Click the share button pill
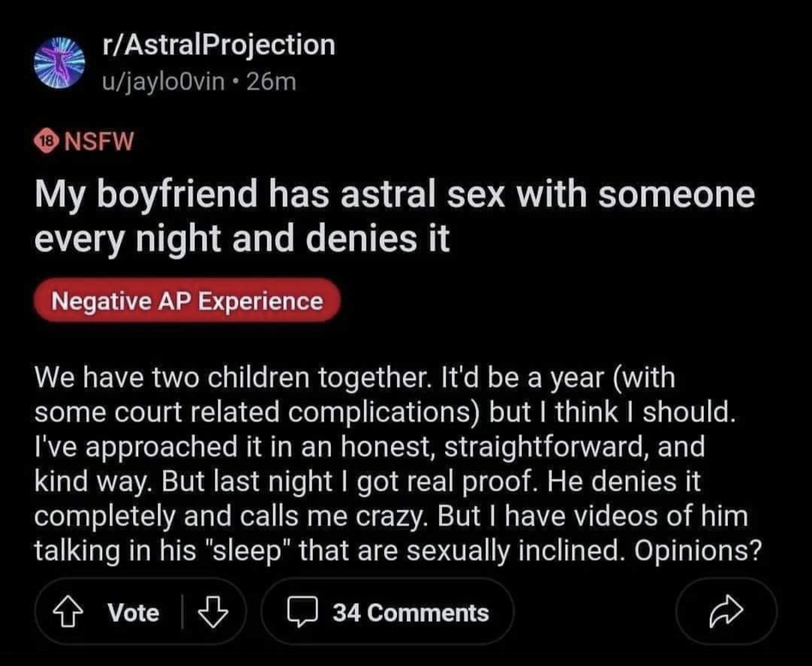This screenshot has width=812, height=666. (726, 612)
